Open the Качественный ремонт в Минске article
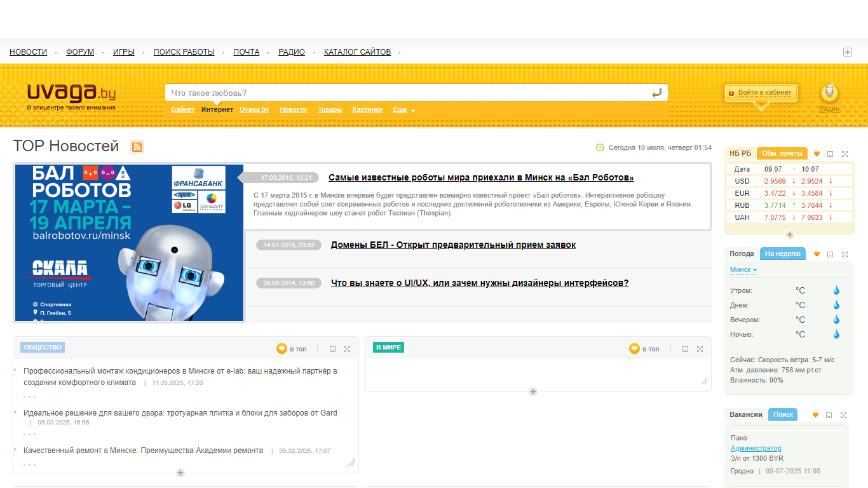 pyautogui.click(x=143, y=451)
